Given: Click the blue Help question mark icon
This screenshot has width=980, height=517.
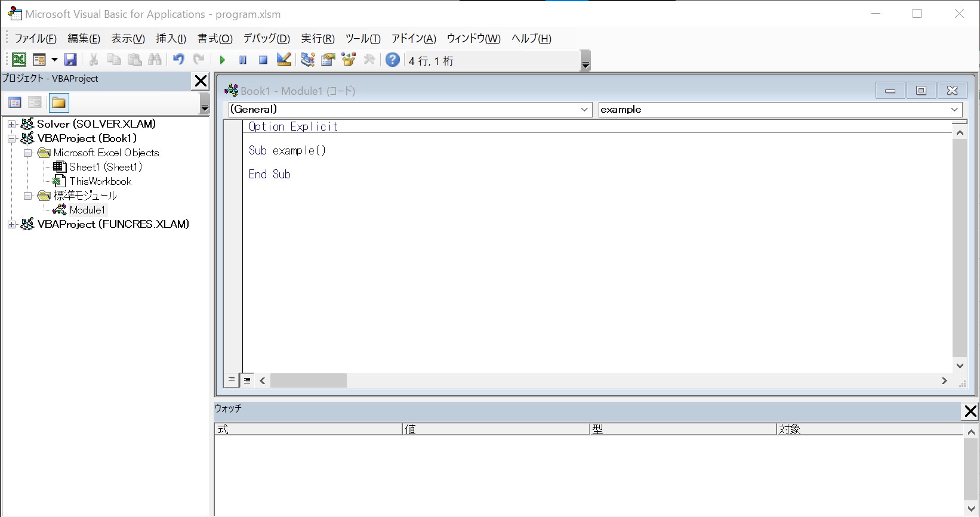Looking at the screenshot, I should click(393, 60).
